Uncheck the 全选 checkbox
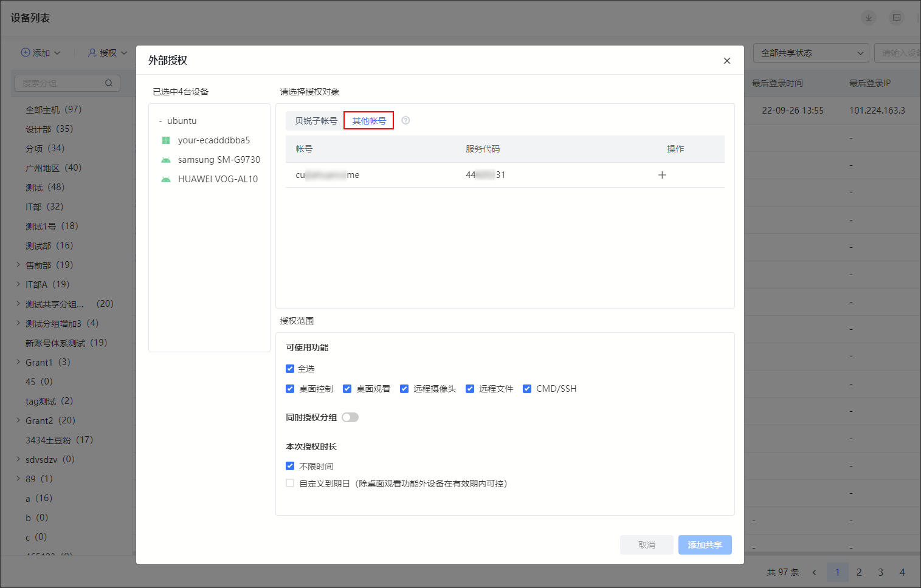The width and height of the screenshot is (921, 588). pyautogui.click(x=290, y=369)
